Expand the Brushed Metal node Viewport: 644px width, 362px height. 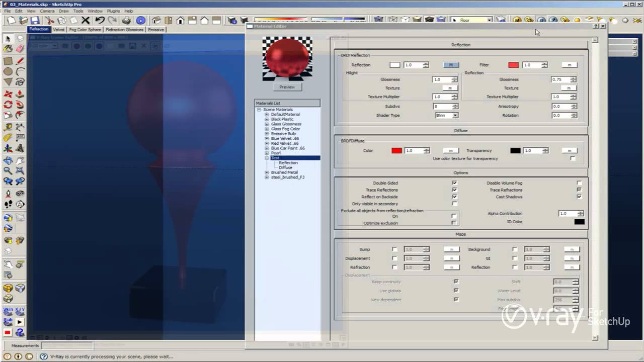(267, 172)
